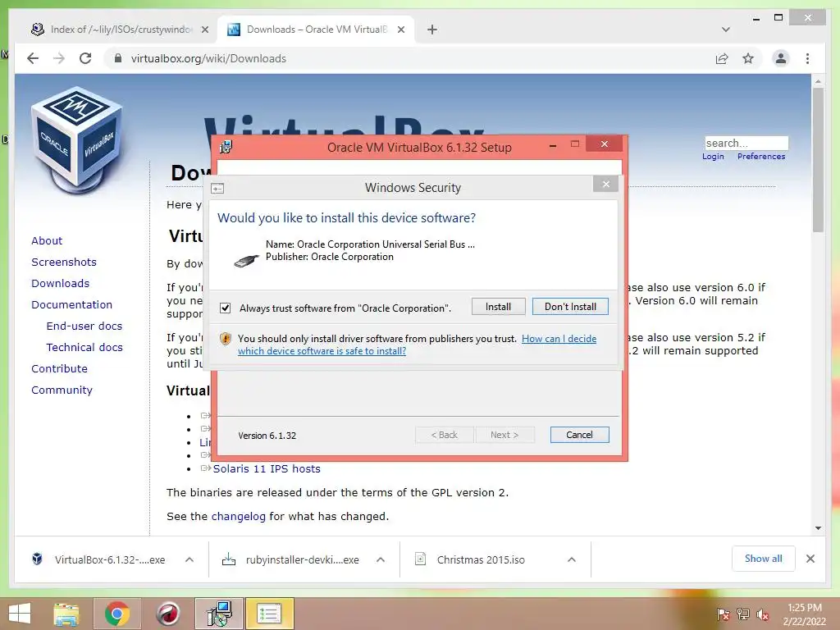Go back with Chrome's back arrow
This screenshot has height=630, width=840.
pos(33,58)
